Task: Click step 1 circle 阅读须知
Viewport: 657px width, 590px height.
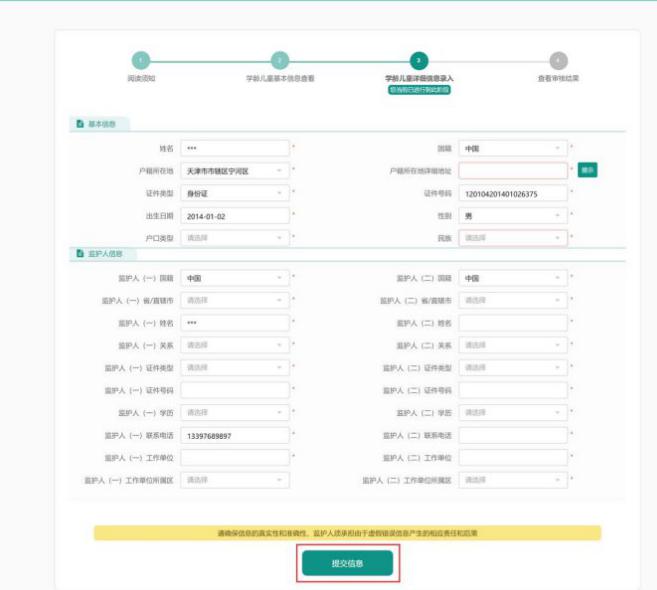Action: click(x=141, y=61)
